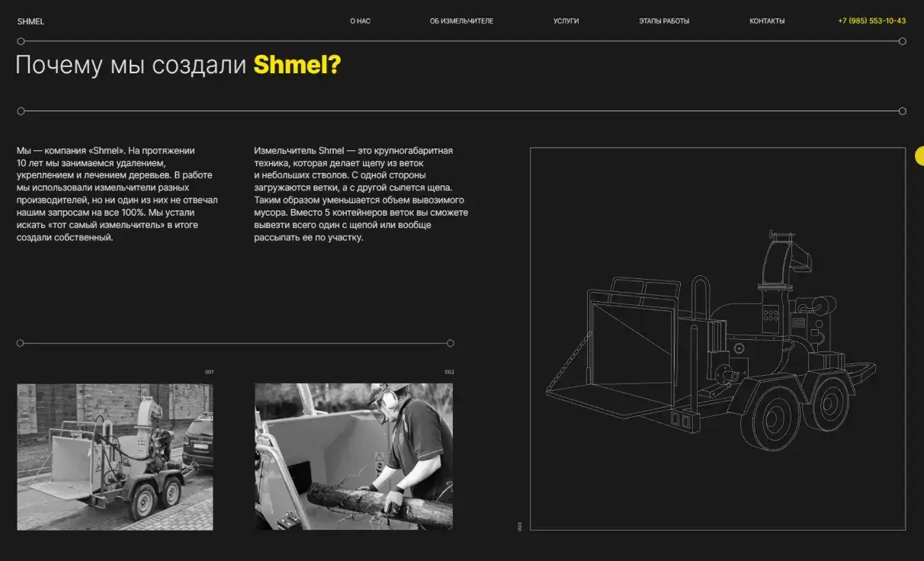Select УСЛУГИ in the top navigation
924x561 pixels.
[x=566, y=21]
